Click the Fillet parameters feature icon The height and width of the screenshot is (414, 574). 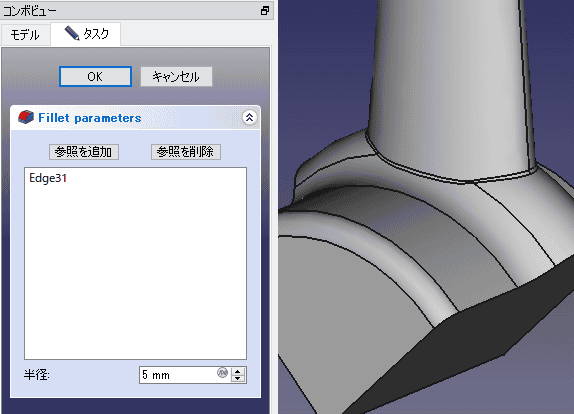[x=26, y=118]
